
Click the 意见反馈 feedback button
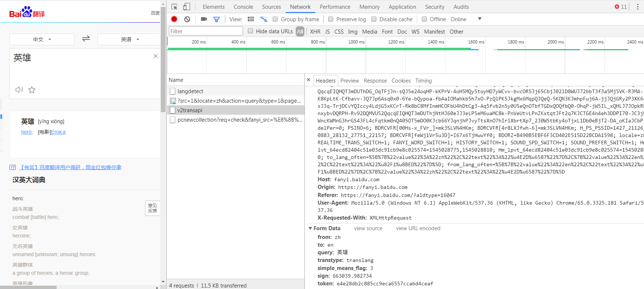[x=152, y=208]
